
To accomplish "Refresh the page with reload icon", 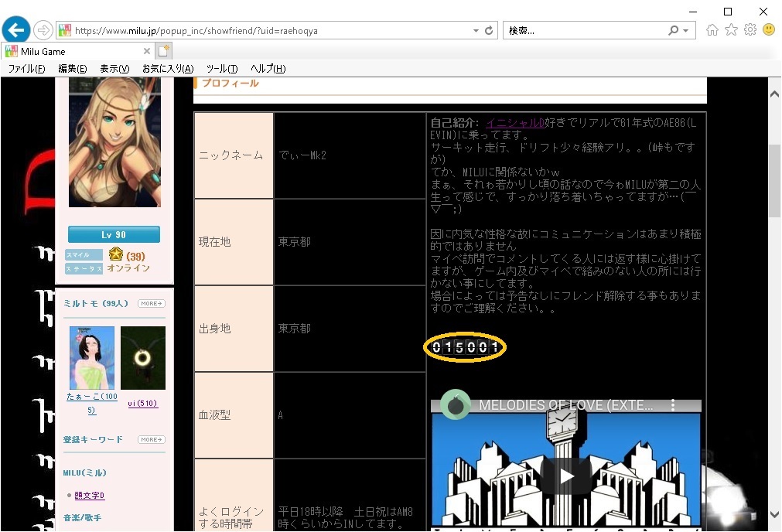I will pyautogui.click(x=489, y=31).
